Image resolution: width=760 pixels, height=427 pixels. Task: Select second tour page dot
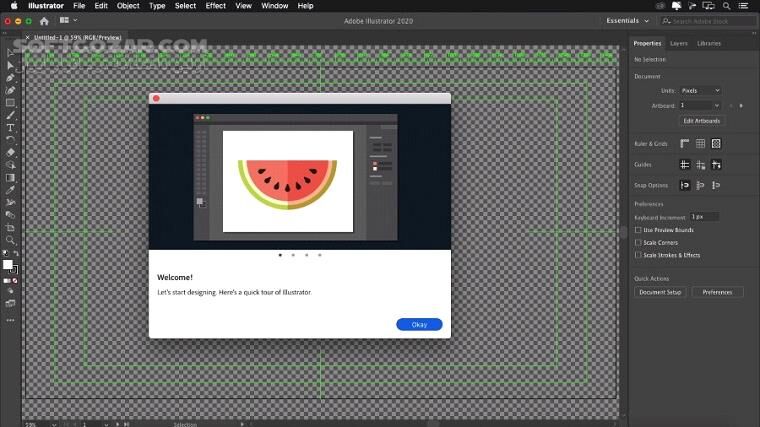(293, 255)
